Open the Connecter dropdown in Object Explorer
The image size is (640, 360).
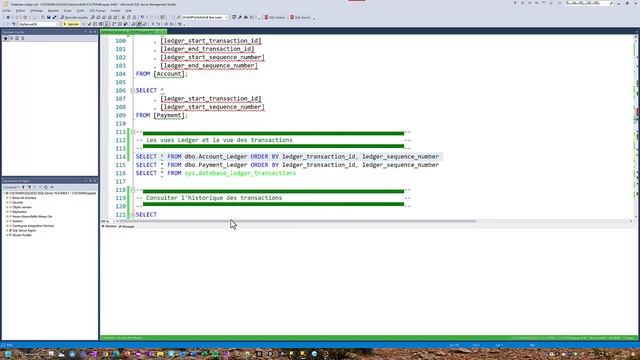click(11, 187)
